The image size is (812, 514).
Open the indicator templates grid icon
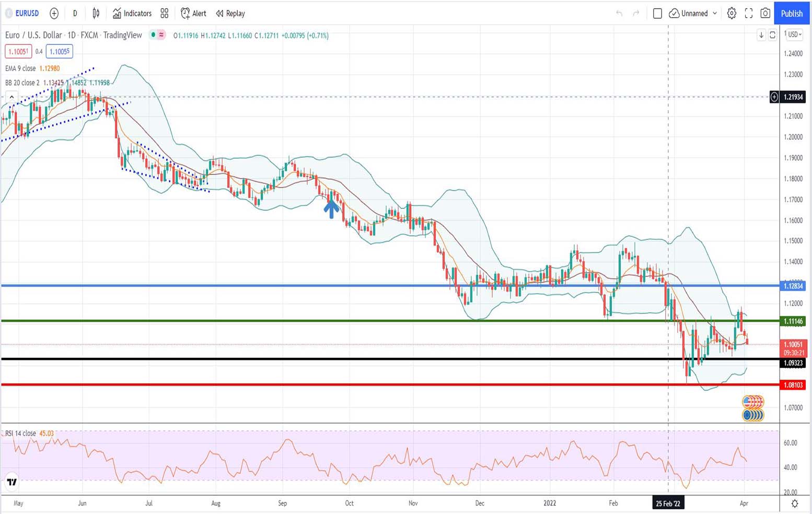(165, 14)
